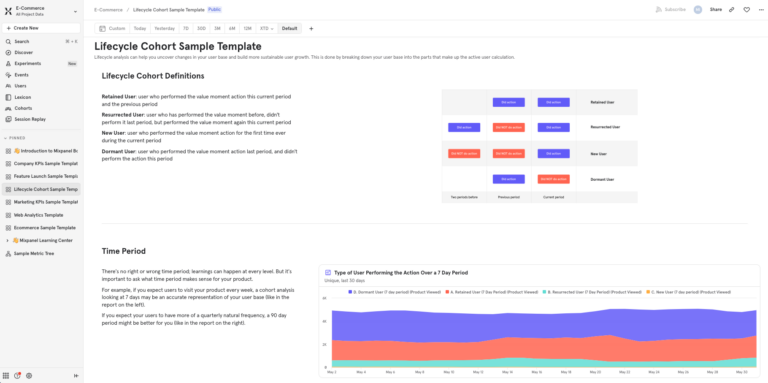This screenshot has height=383, width=768.
Task: Open Introduction to Mixpanel board
Action: pyautogui.click(x=41, y=151)
